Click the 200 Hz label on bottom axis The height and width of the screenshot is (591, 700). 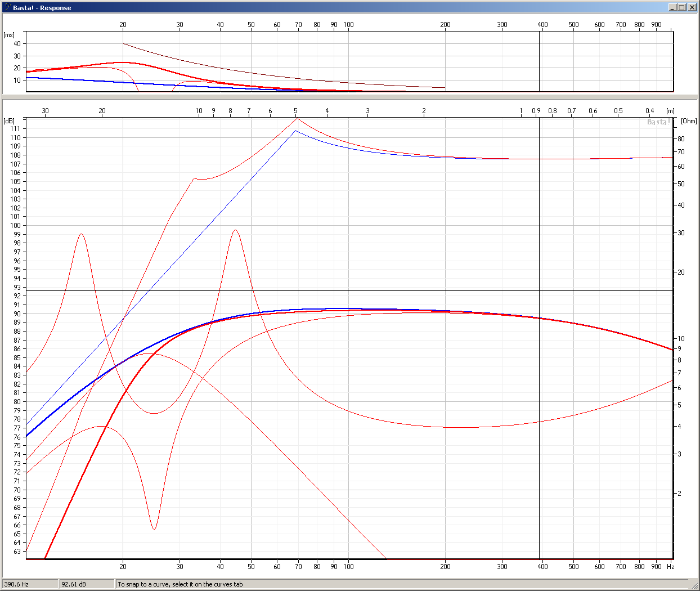(x=445, y=567)
